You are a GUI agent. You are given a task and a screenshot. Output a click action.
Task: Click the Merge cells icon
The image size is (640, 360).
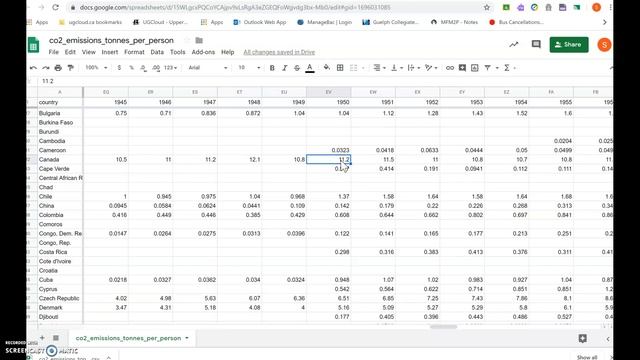pyautogui.click(x=353, y=68)
